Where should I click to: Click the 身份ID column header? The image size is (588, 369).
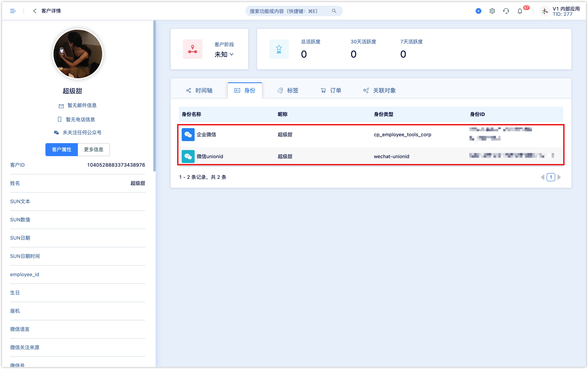[477, 114]
